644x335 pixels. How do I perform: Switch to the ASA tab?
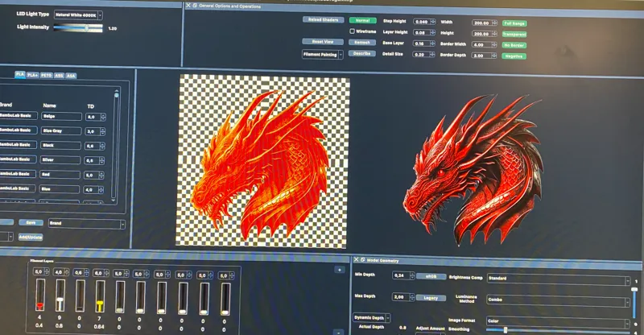pos(71,76)
